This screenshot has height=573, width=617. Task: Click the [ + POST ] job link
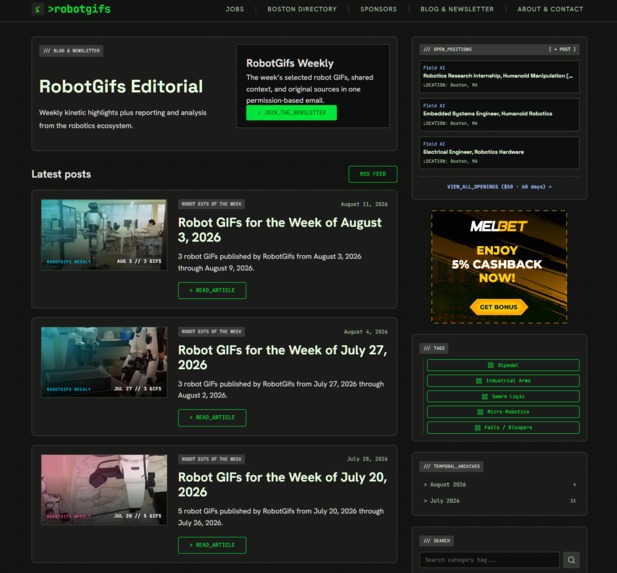coord(562,49)
